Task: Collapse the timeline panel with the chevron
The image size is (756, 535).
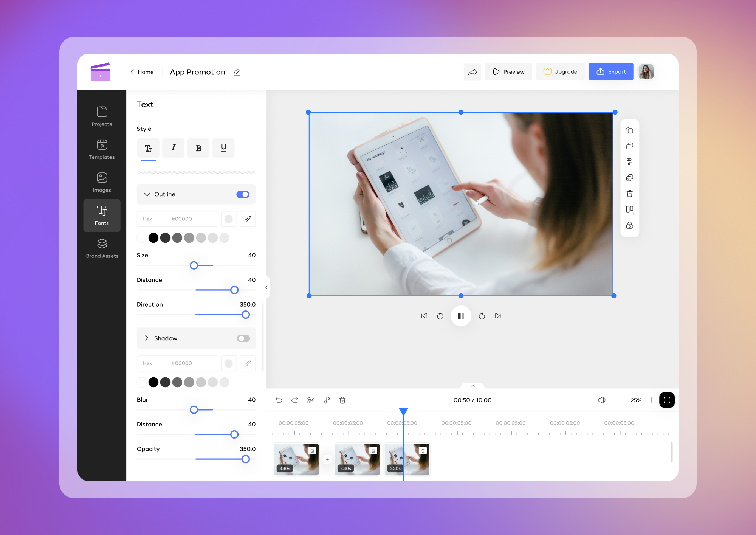Action: pos(472,386)
